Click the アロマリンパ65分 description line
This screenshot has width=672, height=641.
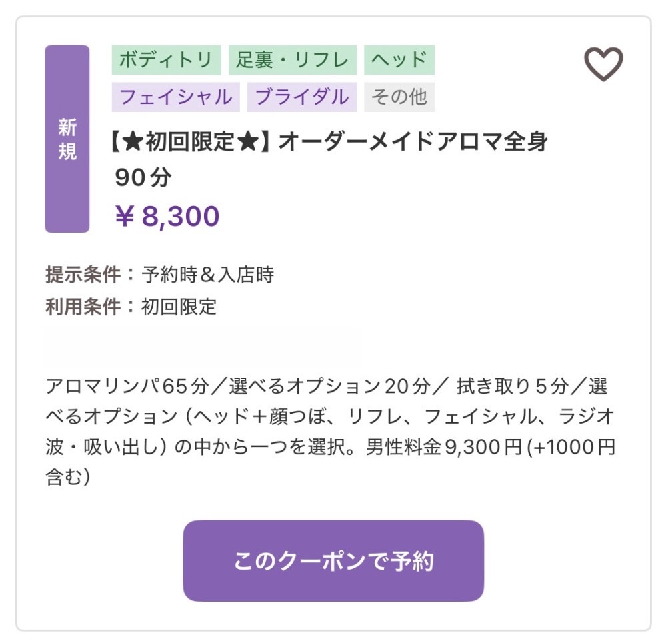click(x=327, y=386)
